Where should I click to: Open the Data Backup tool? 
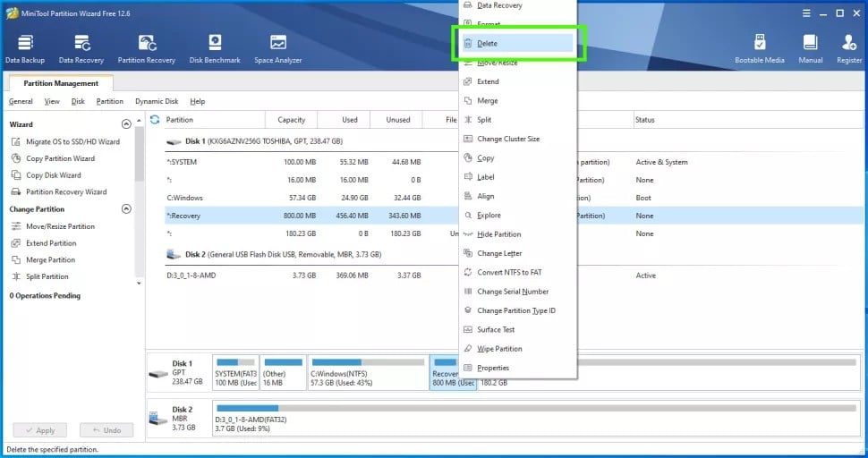pyautogui.click(x=25, y=48)
